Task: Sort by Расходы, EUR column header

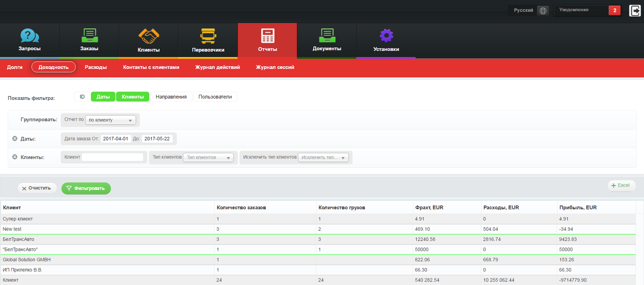Action: click(x=501, y=208)
